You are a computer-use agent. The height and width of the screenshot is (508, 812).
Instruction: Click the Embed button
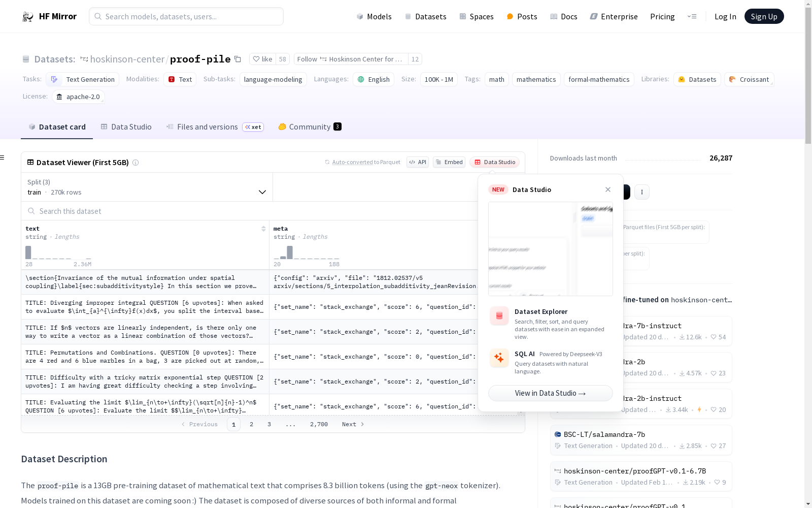(x=449, y=162)
